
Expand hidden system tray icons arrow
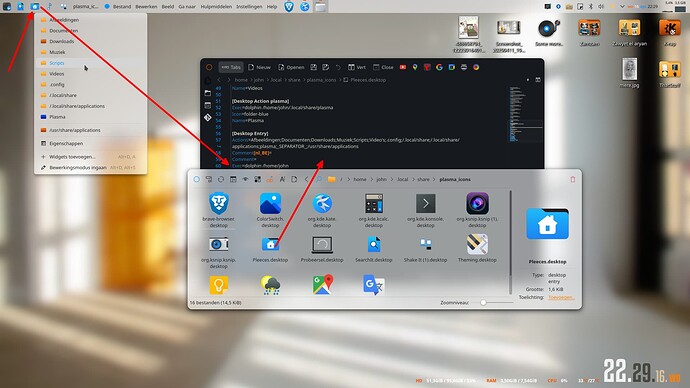622,6
